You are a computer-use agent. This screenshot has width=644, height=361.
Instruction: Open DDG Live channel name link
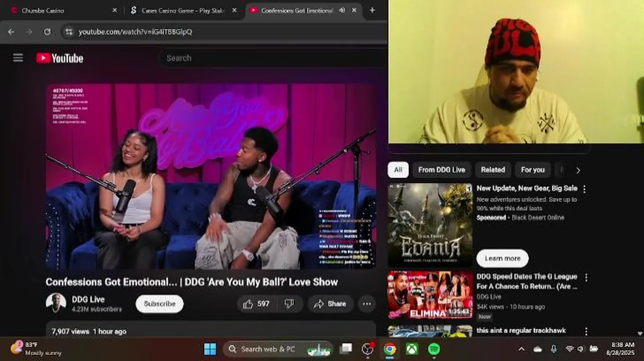[88, 299]
